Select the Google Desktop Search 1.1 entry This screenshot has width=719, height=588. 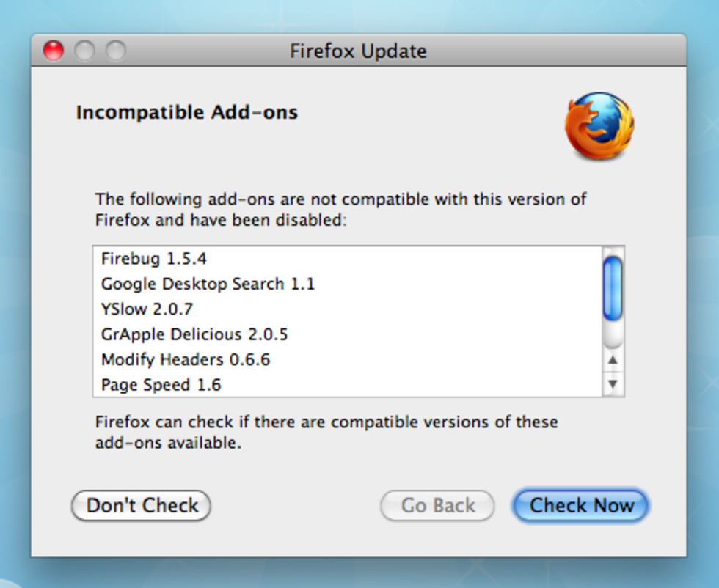pos(208,284)
